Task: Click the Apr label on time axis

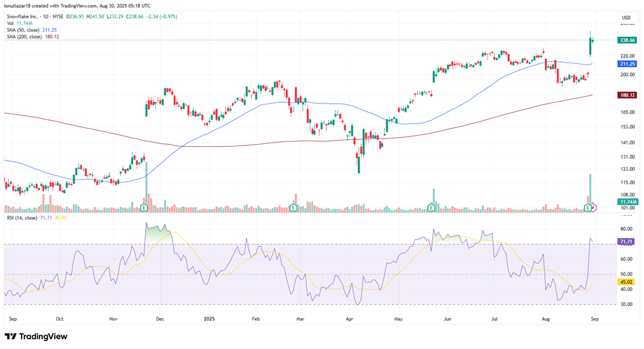Action: click(349, 318)
